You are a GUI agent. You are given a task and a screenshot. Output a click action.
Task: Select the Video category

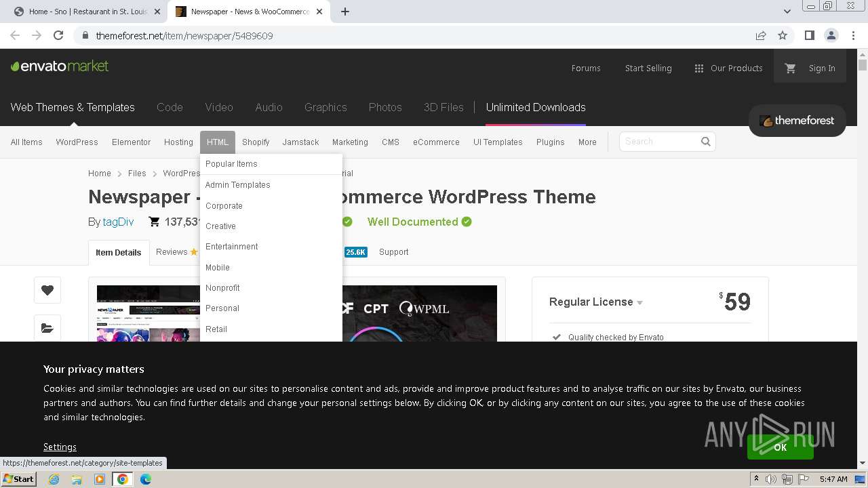click(x=219, y=107)
